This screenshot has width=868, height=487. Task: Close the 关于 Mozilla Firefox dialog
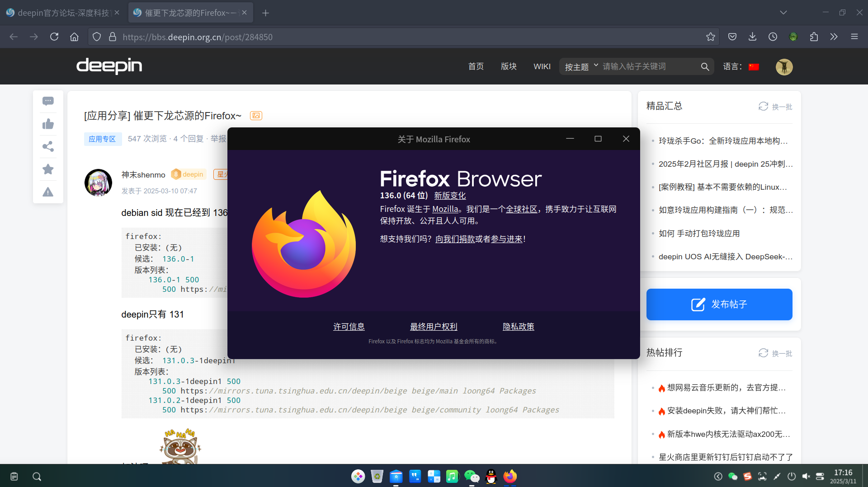[626, 139]
